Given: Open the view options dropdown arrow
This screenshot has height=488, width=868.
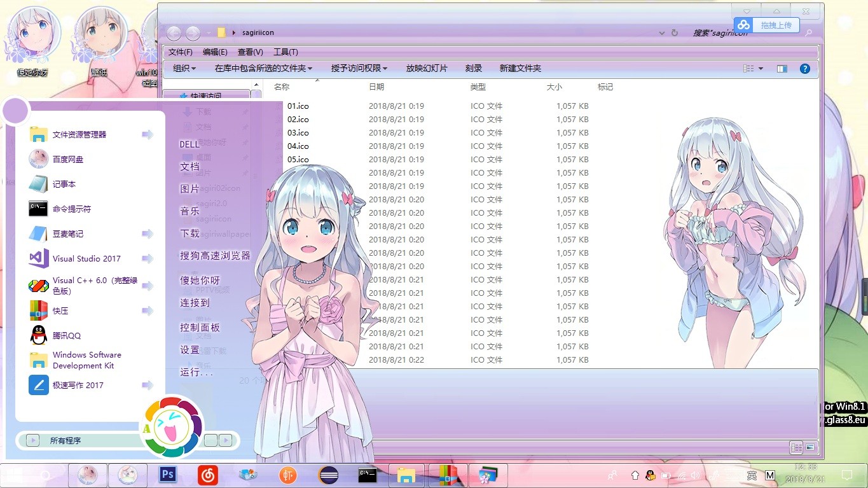Looking at the screenshot, I should pos(761,69).
